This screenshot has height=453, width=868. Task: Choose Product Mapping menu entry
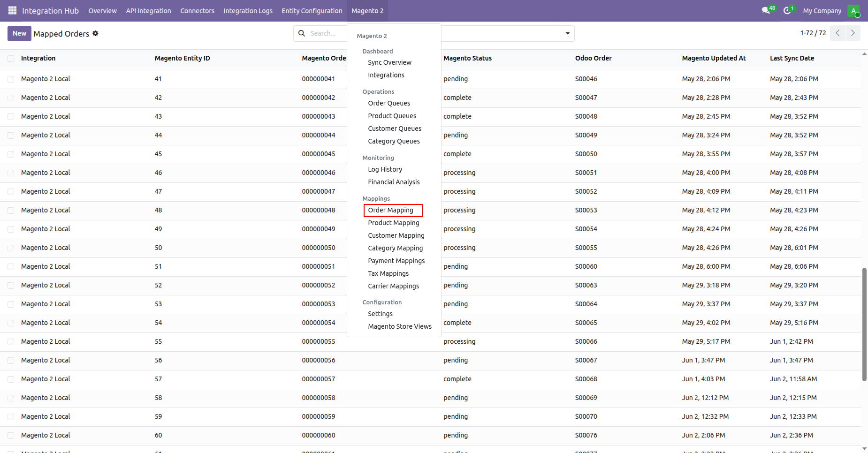click(x=394, y=223)
